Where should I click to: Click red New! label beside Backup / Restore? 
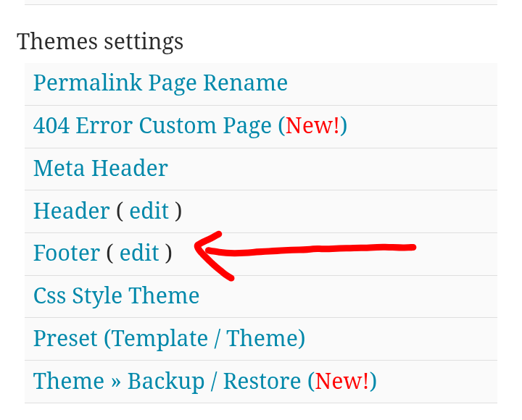(341, 381)
